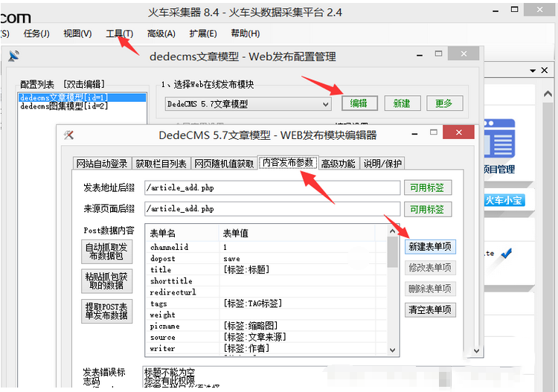Click the blue checkmark icon on right
Screen dimensions: 558x392
507,254
